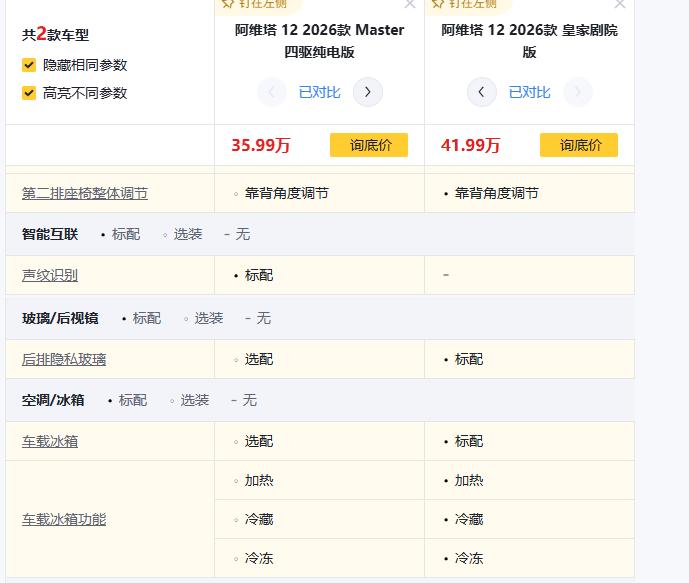Open the 车载冰箱 parameter link
Viewport: 689px width, 583px height.
coord(50,441)
